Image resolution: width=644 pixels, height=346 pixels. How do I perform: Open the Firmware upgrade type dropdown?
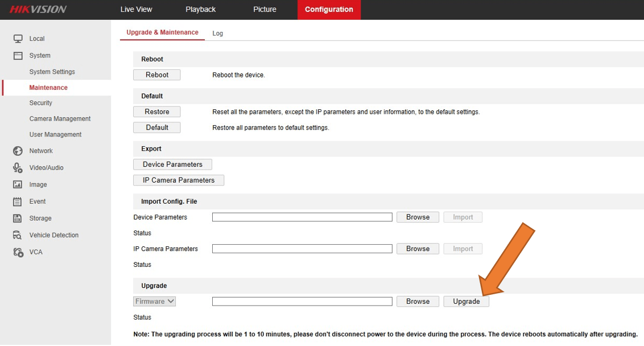(x=155, y=302)
